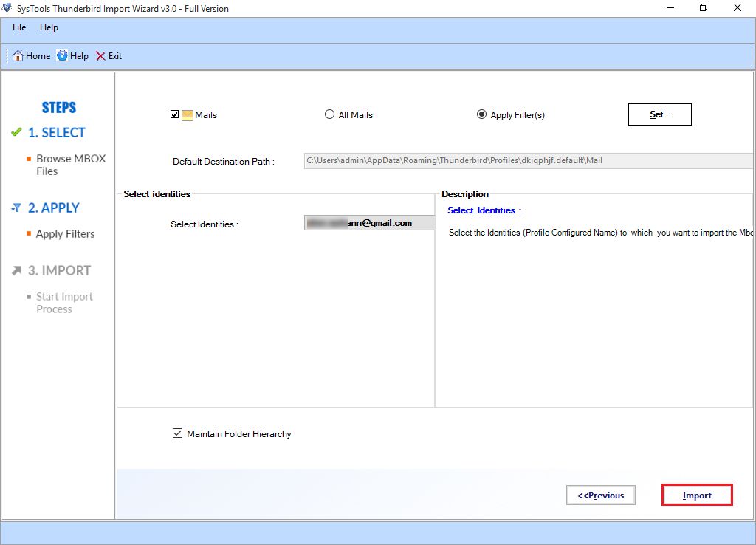Viewport: 756px width, 545px height.
Task: Restore down the application window
Action: click(x=704, y=7)
